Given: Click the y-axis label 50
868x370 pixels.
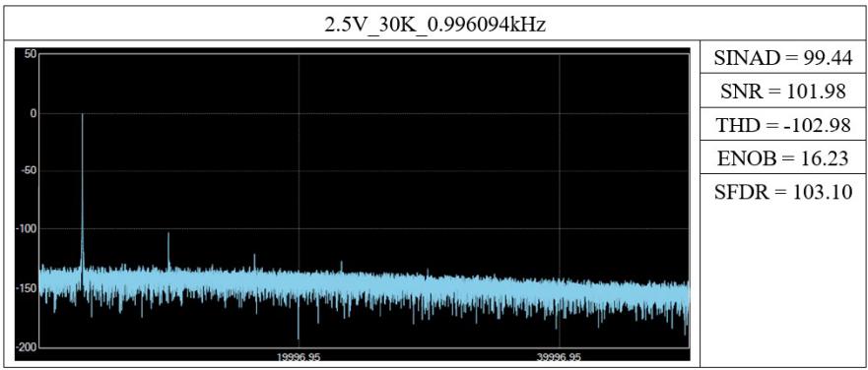Looking at the screenshot, I should point(31,54).
